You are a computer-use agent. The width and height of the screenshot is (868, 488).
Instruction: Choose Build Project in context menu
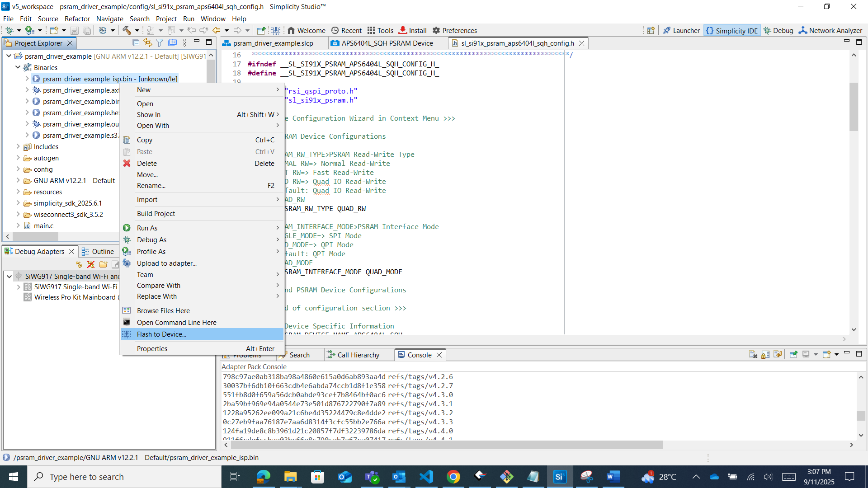(156, 214)
